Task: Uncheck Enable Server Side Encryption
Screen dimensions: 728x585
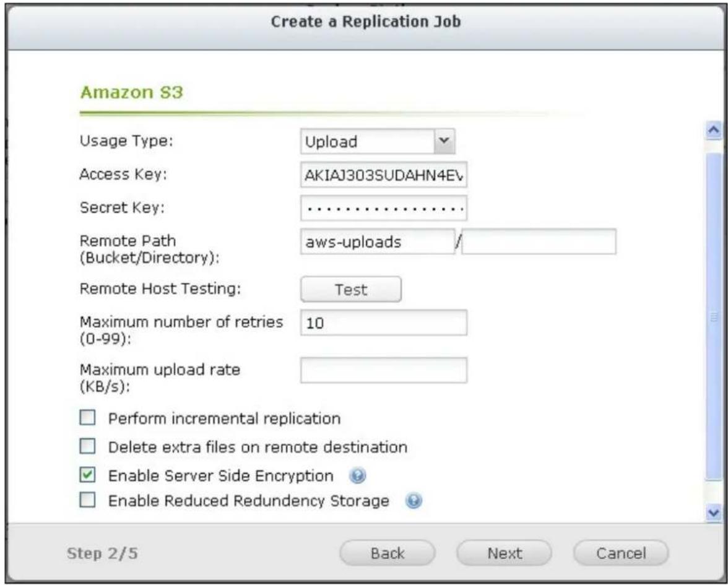Action: point(87,475)
